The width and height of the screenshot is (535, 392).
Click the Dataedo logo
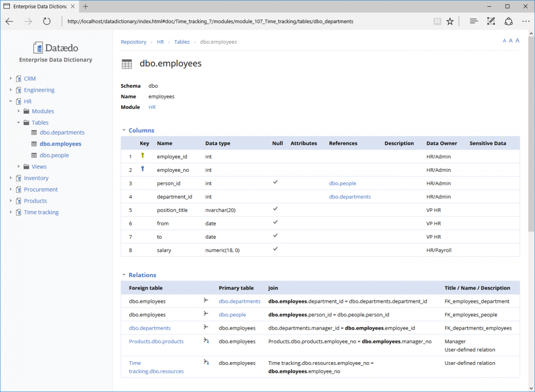pyautogui.click(x=55, y=47)
